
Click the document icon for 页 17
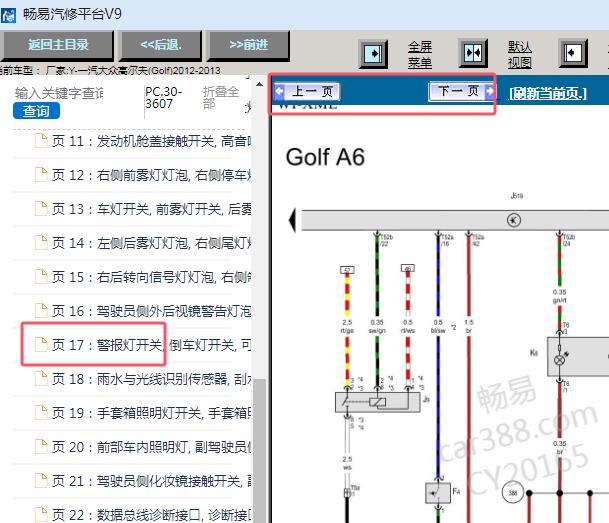[40, 345]
